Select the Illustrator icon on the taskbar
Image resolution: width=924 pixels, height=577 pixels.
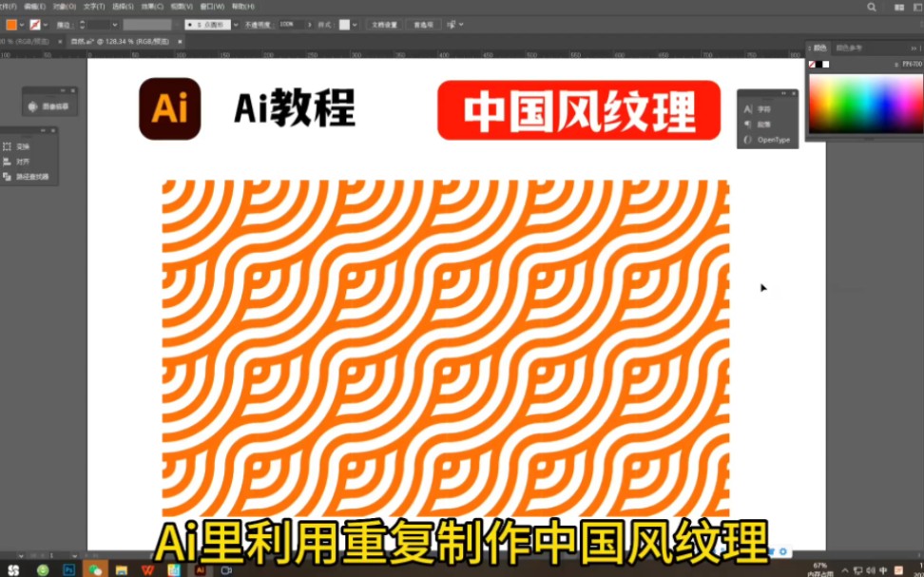(x=200, y=570)
